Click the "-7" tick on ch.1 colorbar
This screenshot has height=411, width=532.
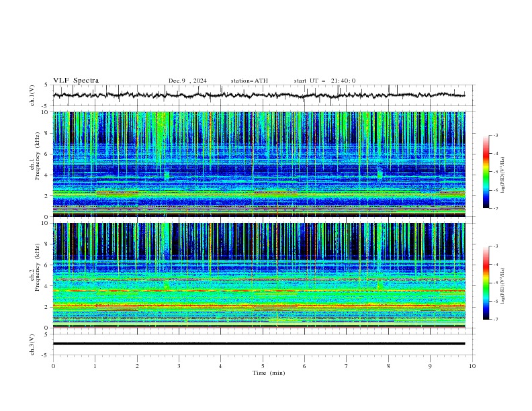click(496, 208)
